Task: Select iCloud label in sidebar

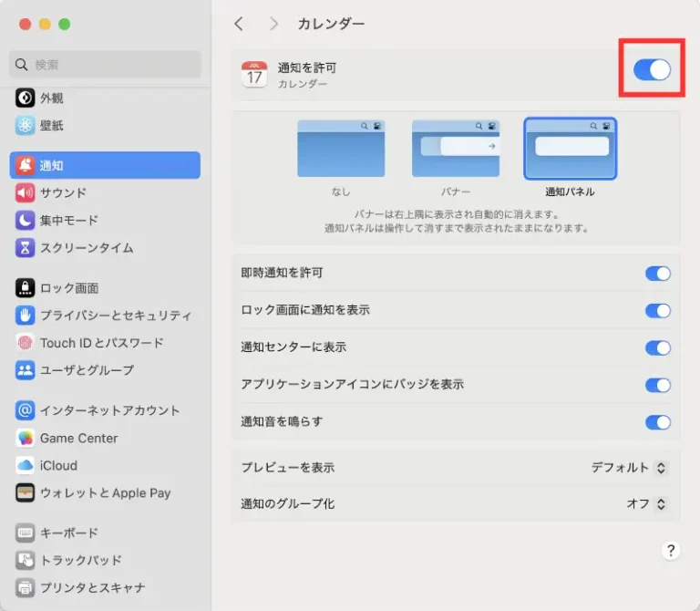Action: 58,465
